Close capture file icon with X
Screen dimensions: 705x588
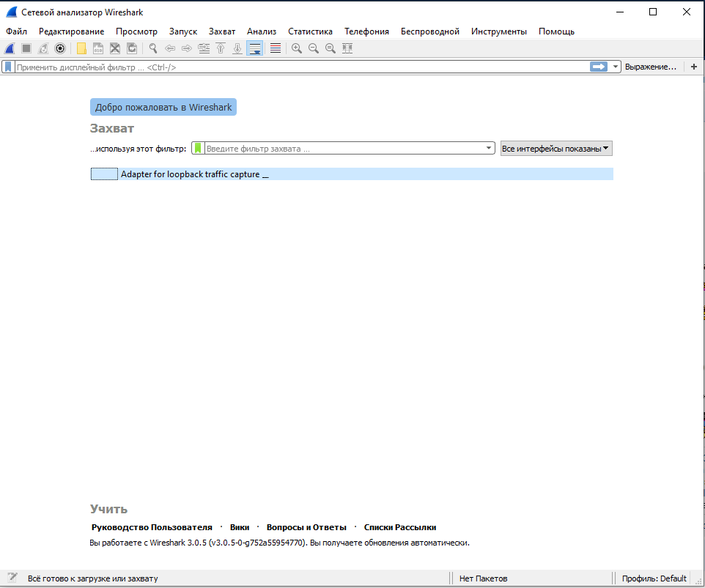click(x=115, y=48)
